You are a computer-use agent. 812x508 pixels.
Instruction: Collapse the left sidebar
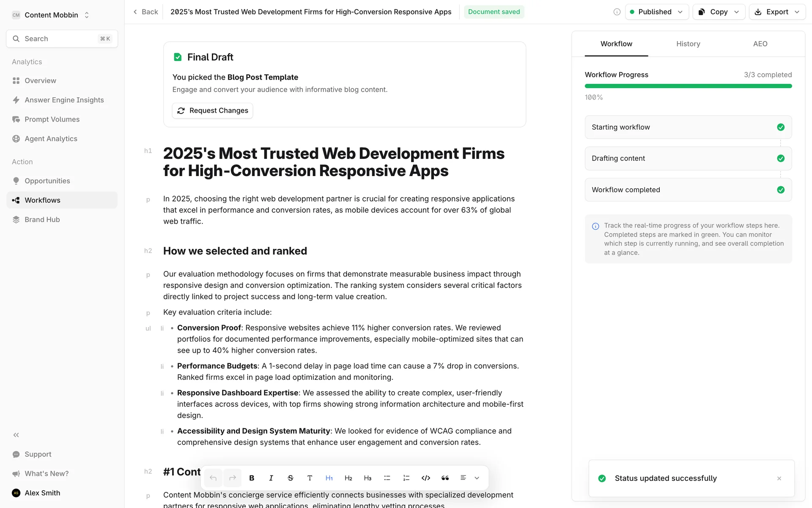pyautogui.click(x=16, y=435)
